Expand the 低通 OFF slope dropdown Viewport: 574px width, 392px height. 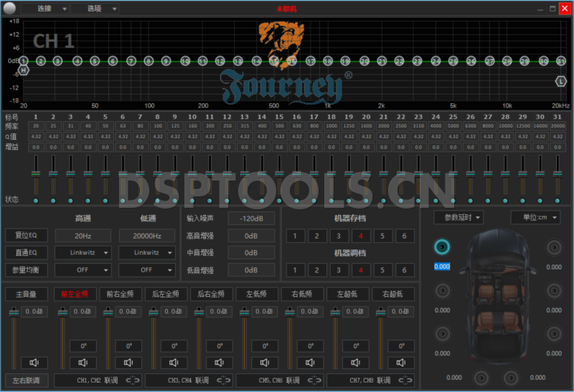[146, 270]
